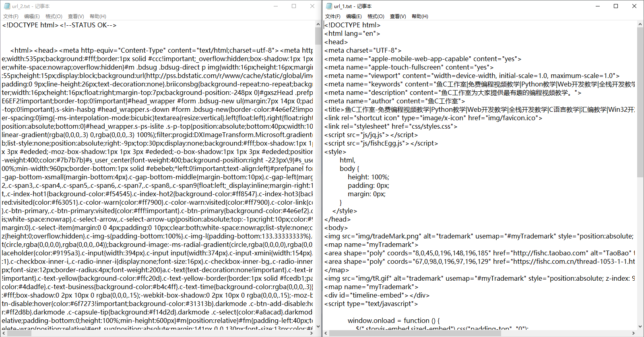Close the url_2.txt Notepad window
This screenshot has width=644, height=337.
[312, 6]
